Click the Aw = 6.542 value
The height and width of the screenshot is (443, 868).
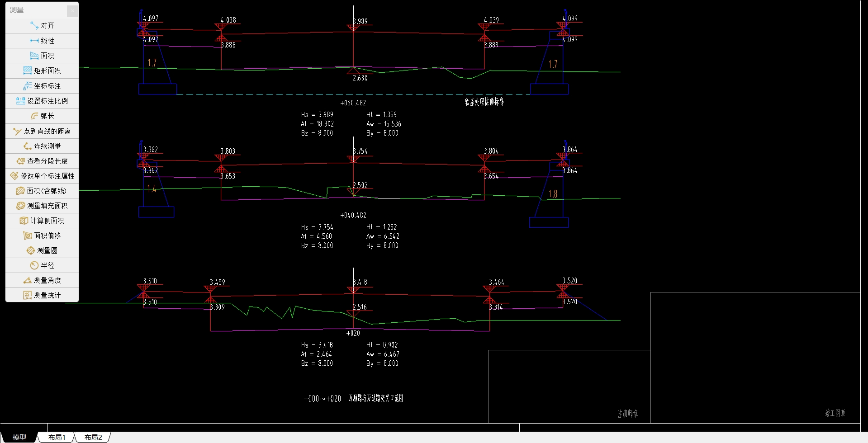383,236
